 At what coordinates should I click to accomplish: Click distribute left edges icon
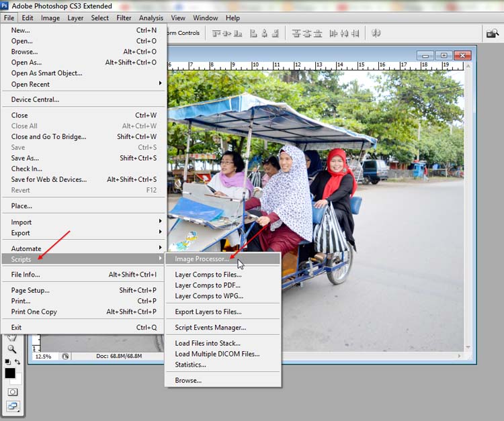pyautogui.click(x=333, y=33)
